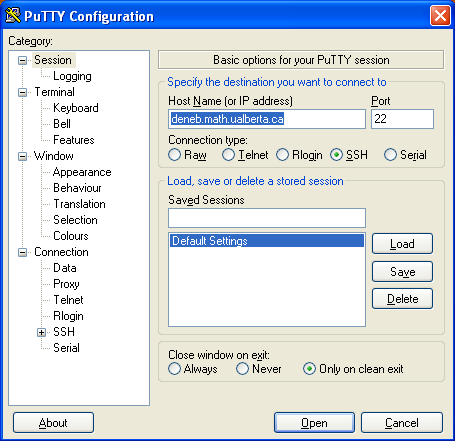
Task: Collapse the Terminal tree node
Action: pyautogui.click(x=22, y=92)
